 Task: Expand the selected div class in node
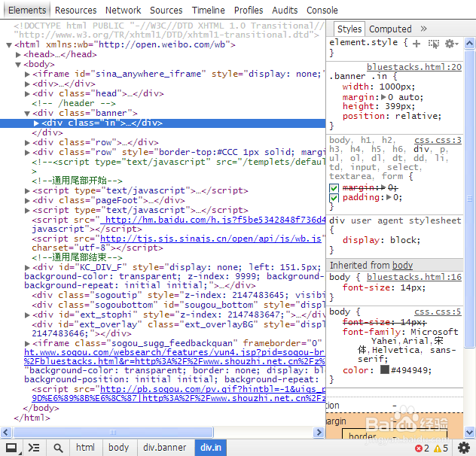(x=36, y=123)
